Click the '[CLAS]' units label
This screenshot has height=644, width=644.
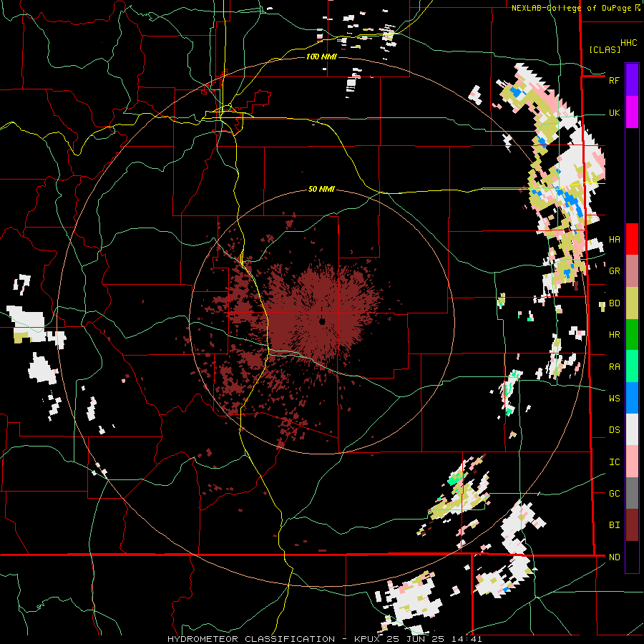[605, 49]
